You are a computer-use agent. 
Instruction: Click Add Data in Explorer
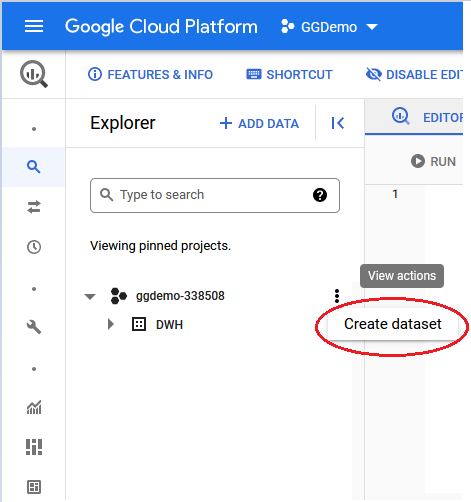click(x=259, y=123)
